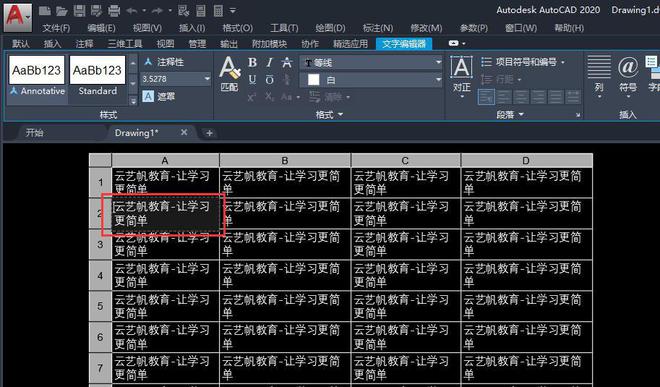
Task: Expand the 格式 panel options
Action: point(329,115)
